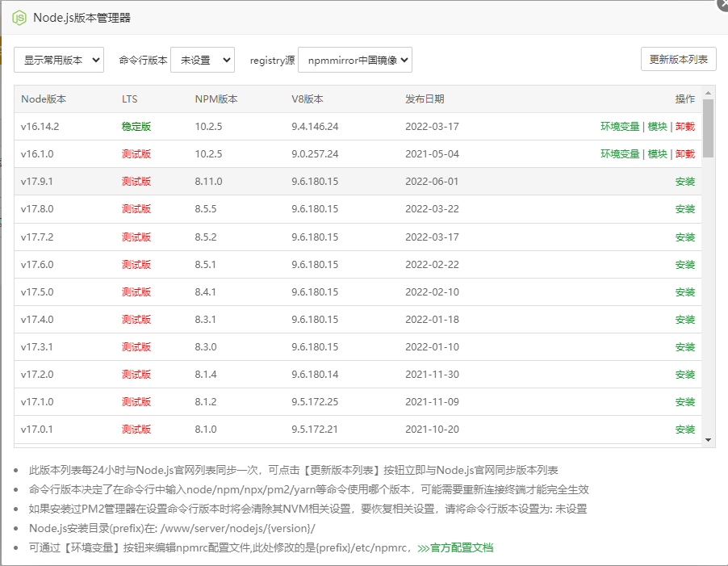The image size is (728, 566).
Task: Click the scrollbar down arrow
Action: [708, 440]
